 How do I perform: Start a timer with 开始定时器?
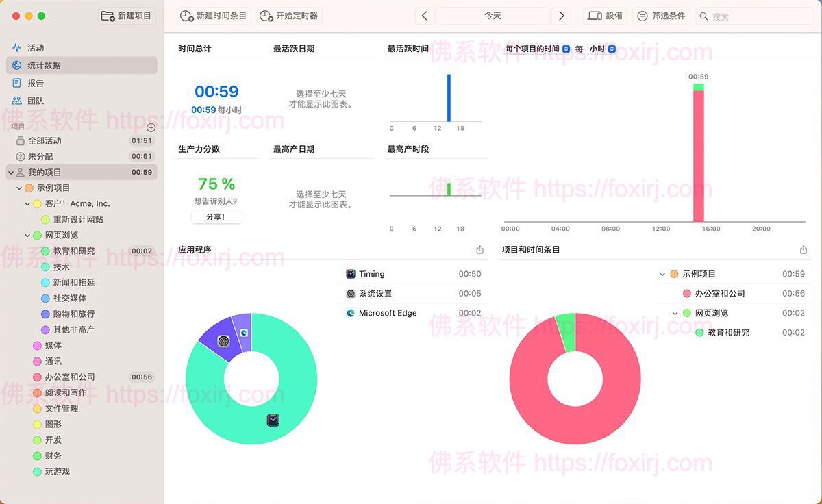[x=289, y=16]
